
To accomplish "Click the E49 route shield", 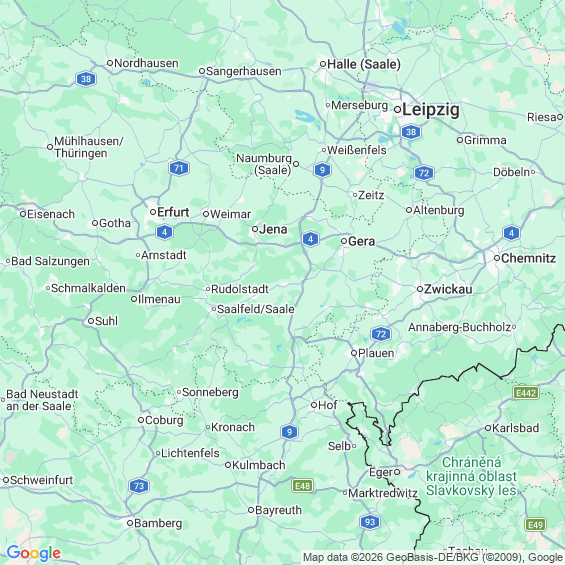I will pyautogui.click(x=536, y=525).
